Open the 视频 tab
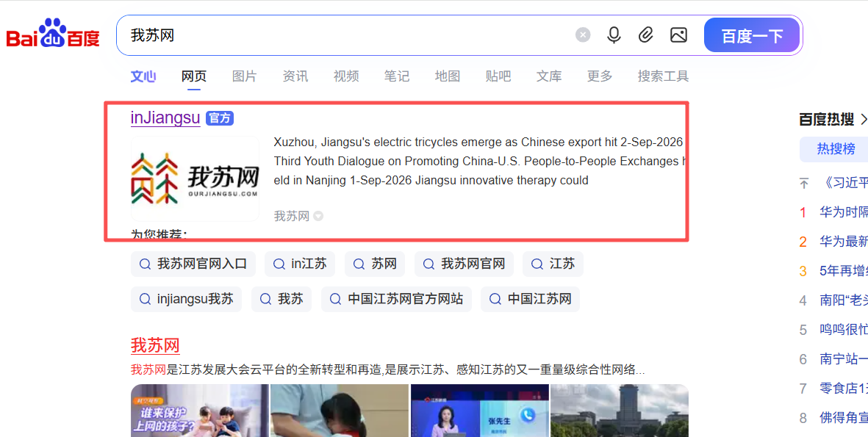The image size is (868, 437). (x=346, y=76)
